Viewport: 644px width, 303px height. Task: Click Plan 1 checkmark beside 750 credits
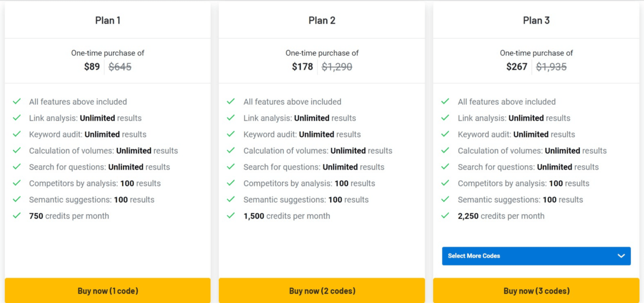pos(17,215)
